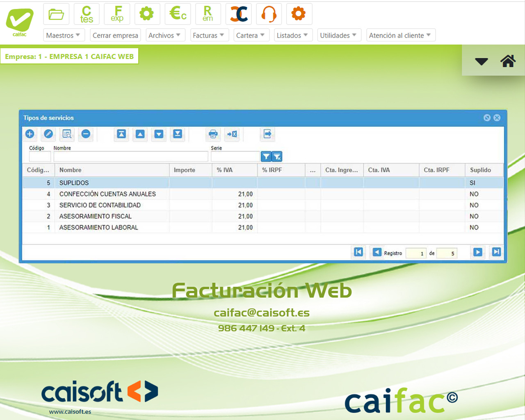Clear the applied filter

[277, 156]
